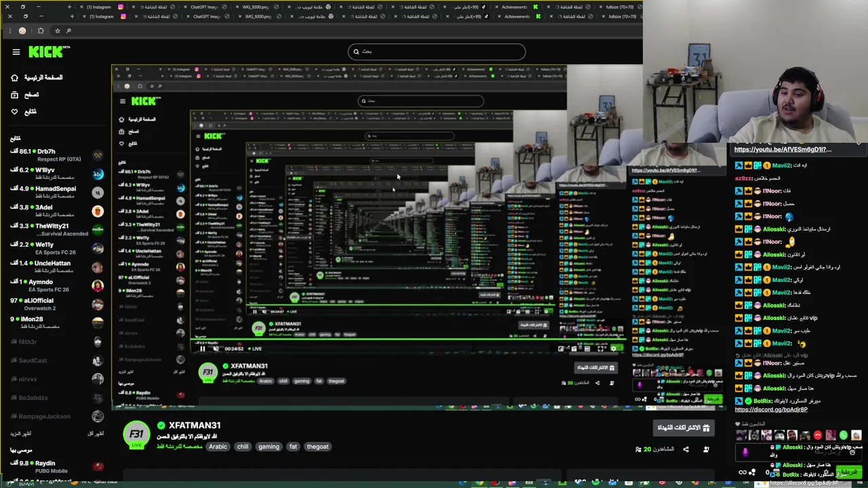Expand sidebar with show more link

[x=20, y=434]
